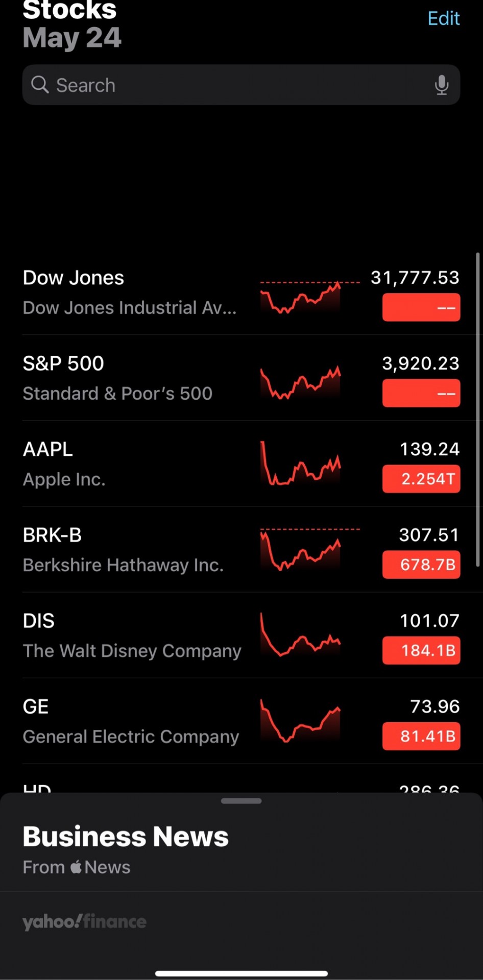This screenshot has height=980, width=483.
Task: Toggle DIS market cap badge 184.1B
Action: tap(421, 650)
